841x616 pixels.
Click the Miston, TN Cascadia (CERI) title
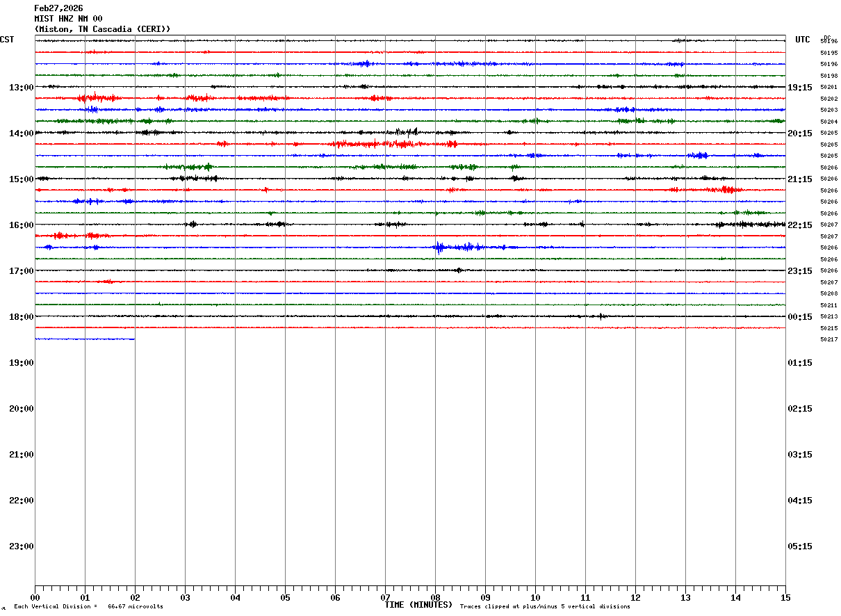(x=102, y=29)
